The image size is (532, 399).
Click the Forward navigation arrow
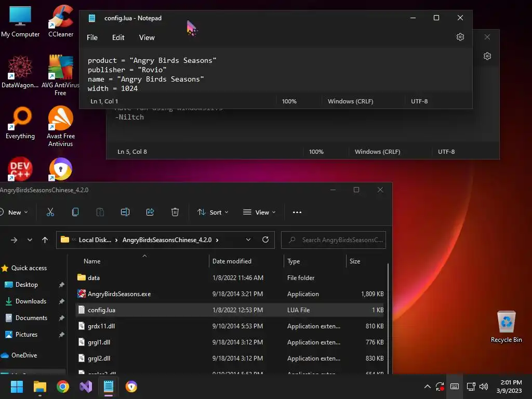[14, 240]
